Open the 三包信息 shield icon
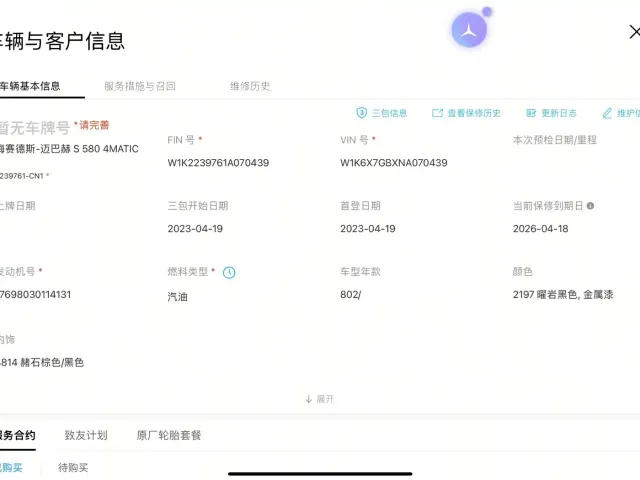Viewport: 640px width, 480px height. pyautogui.click(x=361, y=113)
